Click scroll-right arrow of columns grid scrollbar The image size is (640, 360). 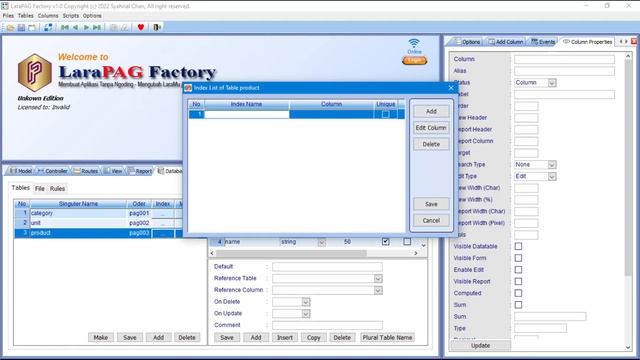[416, 253]
